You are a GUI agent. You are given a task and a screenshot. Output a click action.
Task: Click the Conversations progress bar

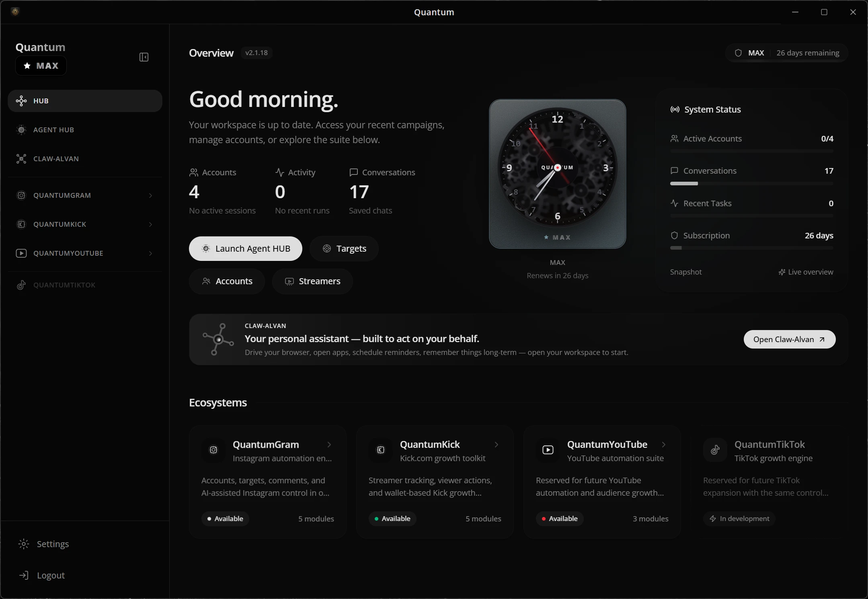point(752,184)
